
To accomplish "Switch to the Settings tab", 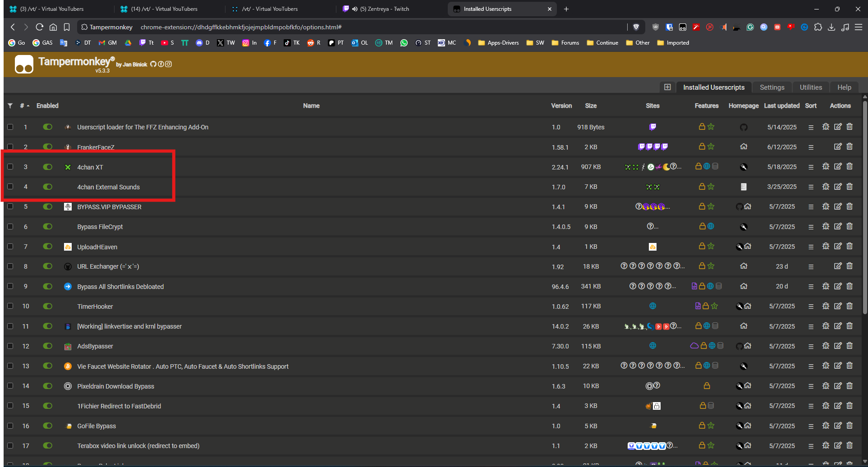I will tap(772, 87).
